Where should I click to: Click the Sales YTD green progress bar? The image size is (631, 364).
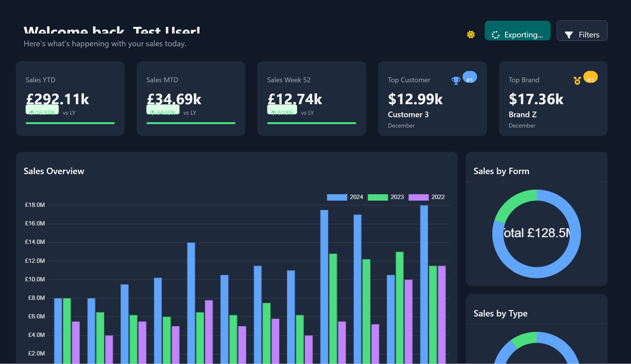(70, 123)
